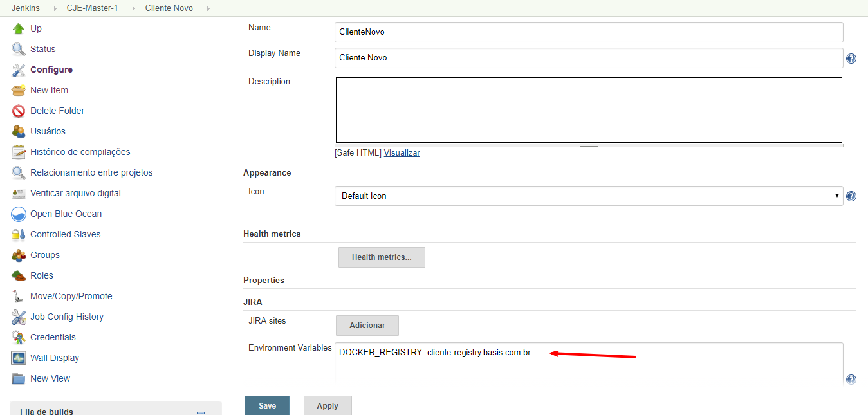The height and width of the screenshot is (415, 868).
Task: Click the Delete Folder red icon
Action: (18, 111)
